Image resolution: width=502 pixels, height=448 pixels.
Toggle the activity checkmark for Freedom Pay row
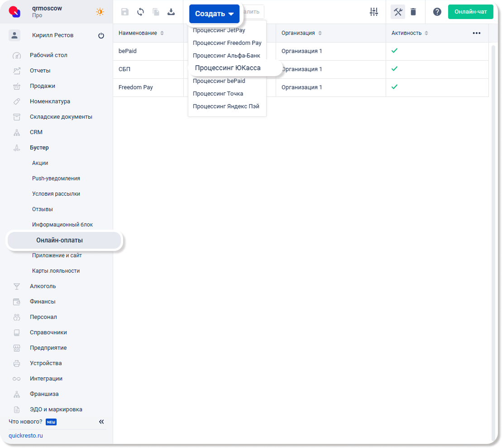394,87
